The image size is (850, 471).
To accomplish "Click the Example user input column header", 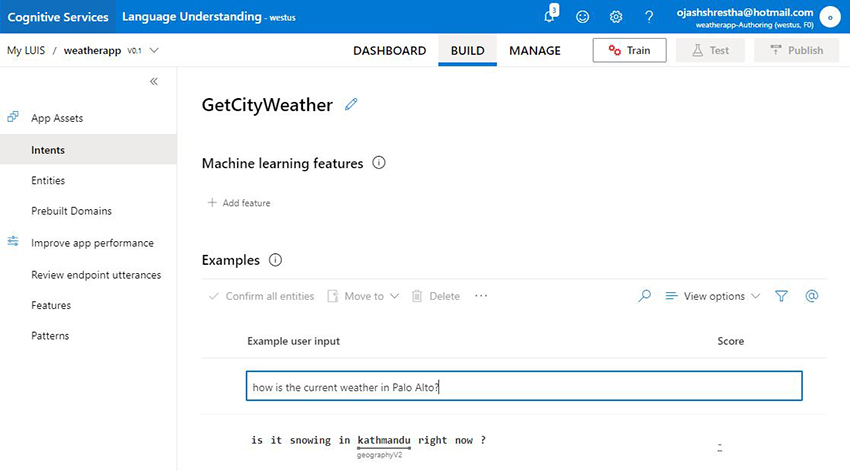I will (293, 341).
